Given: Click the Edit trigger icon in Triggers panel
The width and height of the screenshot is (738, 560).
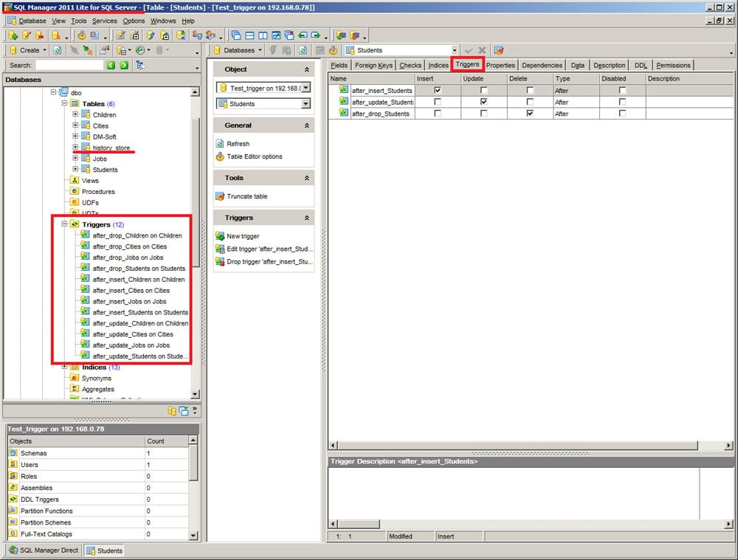Looking at the screenshot, I should (x=219, y=249).
